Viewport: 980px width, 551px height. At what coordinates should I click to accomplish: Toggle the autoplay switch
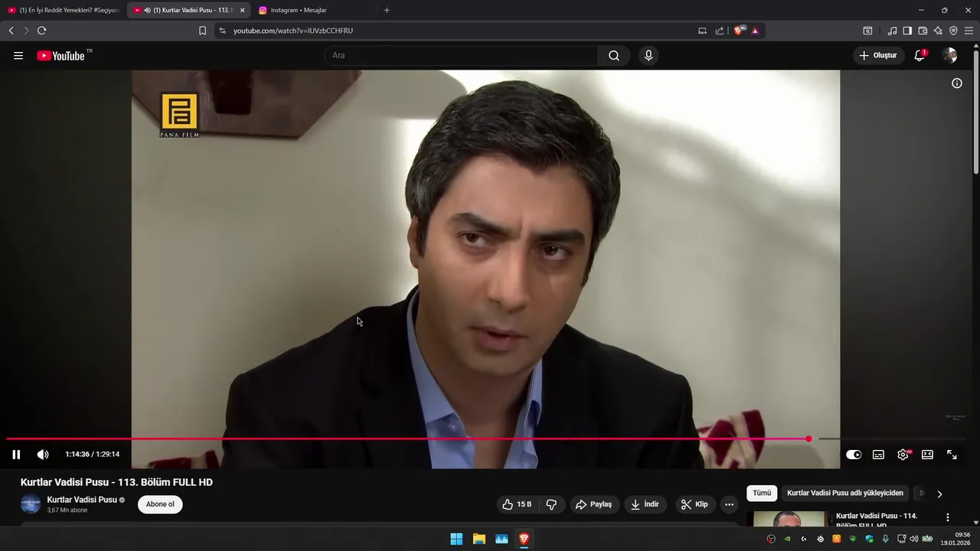click(x=854, y=455)
